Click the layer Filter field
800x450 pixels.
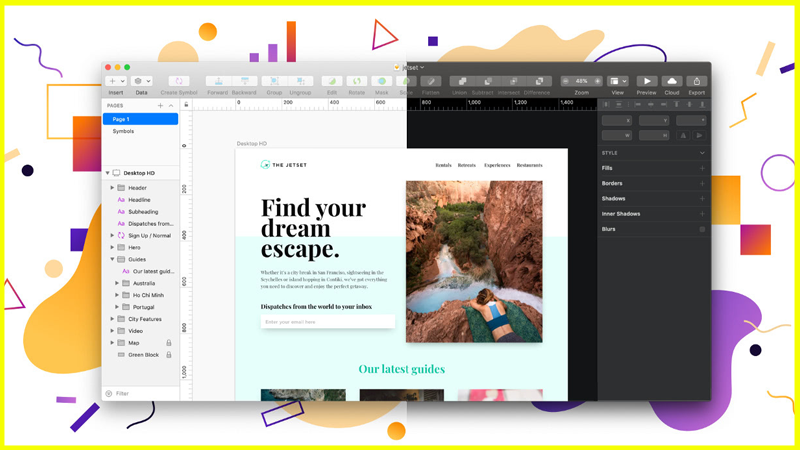coord(140,393)
